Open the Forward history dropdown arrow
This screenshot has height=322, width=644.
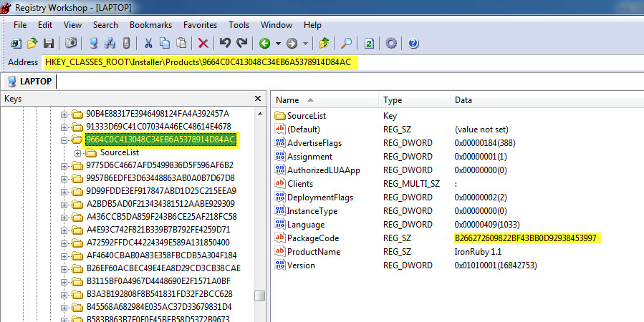point(305,44)
